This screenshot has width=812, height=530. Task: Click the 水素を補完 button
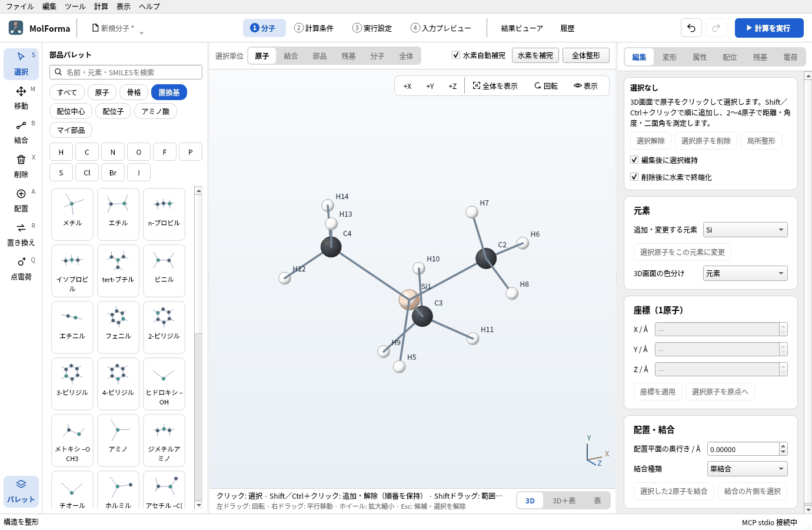535,55
